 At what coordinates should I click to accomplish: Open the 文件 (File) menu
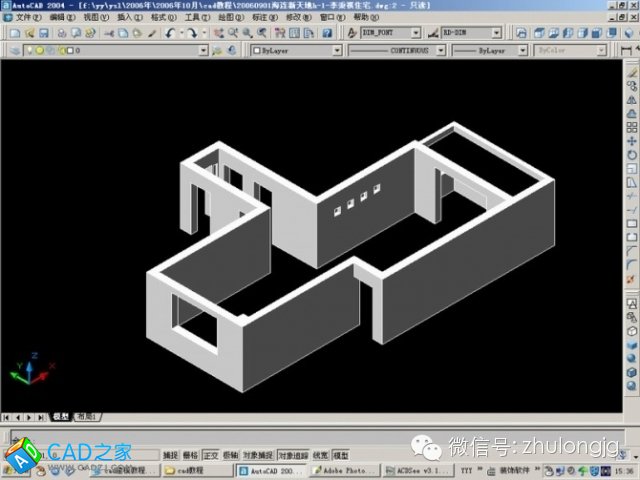28,18
